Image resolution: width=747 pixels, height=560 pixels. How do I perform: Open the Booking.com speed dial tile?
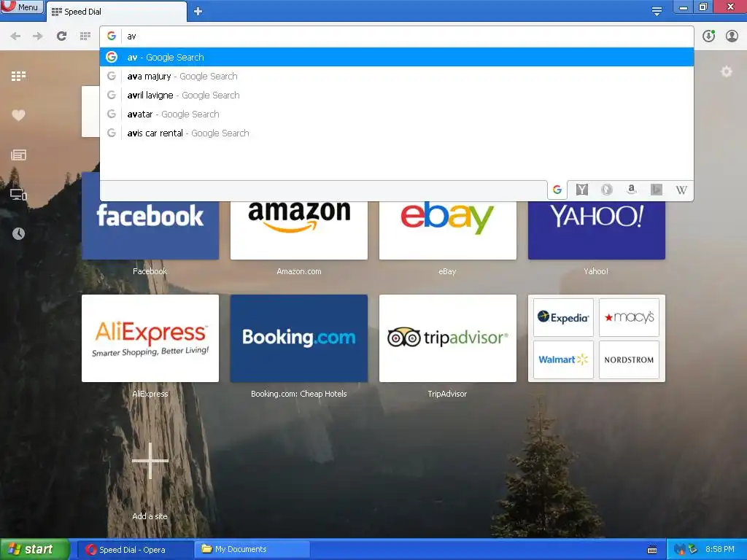(x=298, y=338)
